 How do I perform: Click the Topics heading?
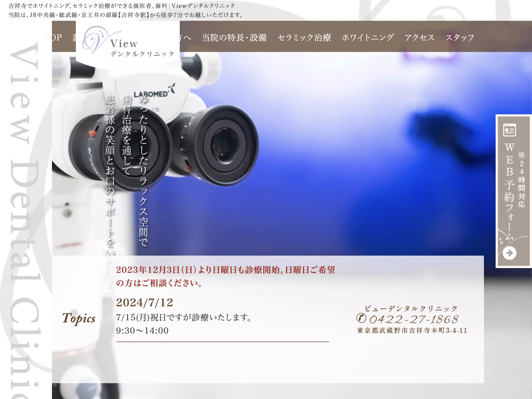point(79,318)
